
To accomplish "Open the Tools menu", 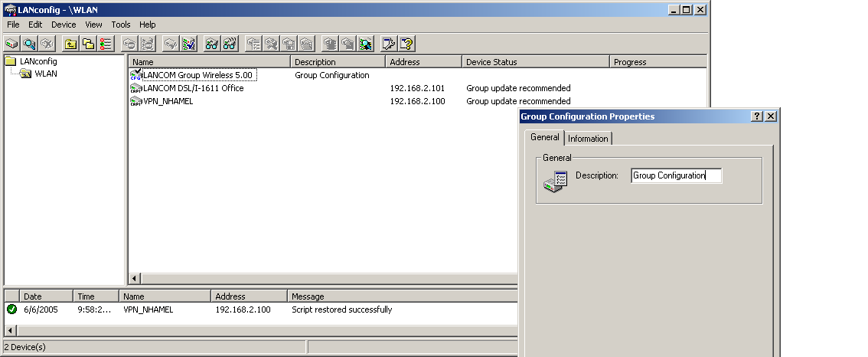I will tap(120, 25).
